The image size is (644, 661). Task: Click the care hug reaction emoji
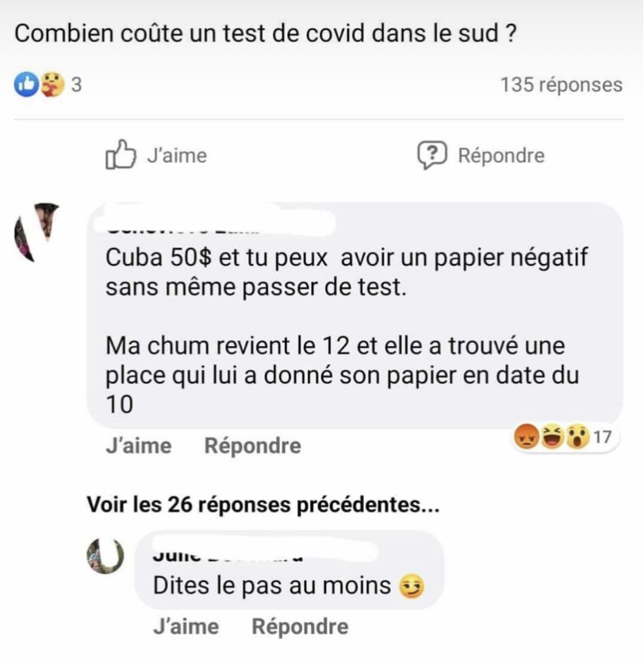(52, 85)
